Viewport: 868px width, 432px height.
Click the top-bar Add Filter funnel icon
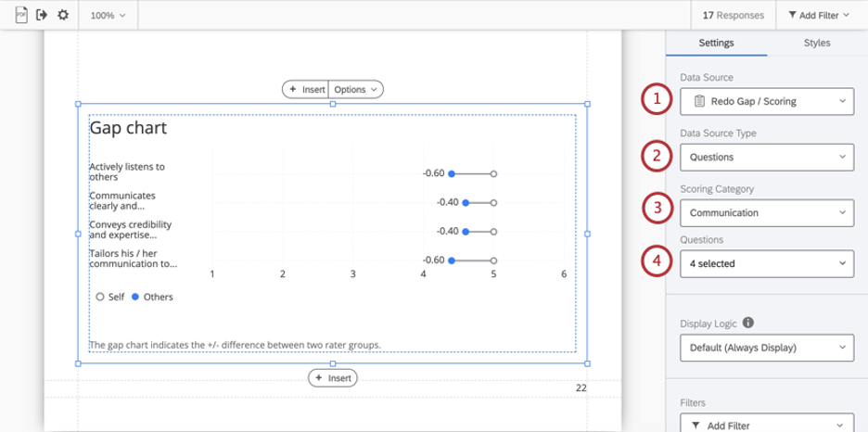[792, 15]
